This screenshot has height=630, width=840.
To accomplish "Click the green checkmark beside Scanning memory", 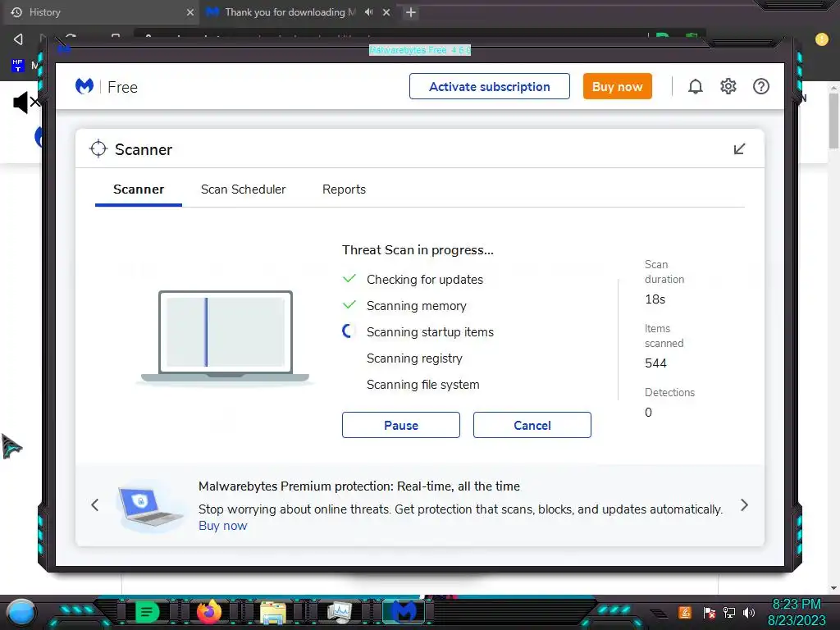I will coord(349,305).
